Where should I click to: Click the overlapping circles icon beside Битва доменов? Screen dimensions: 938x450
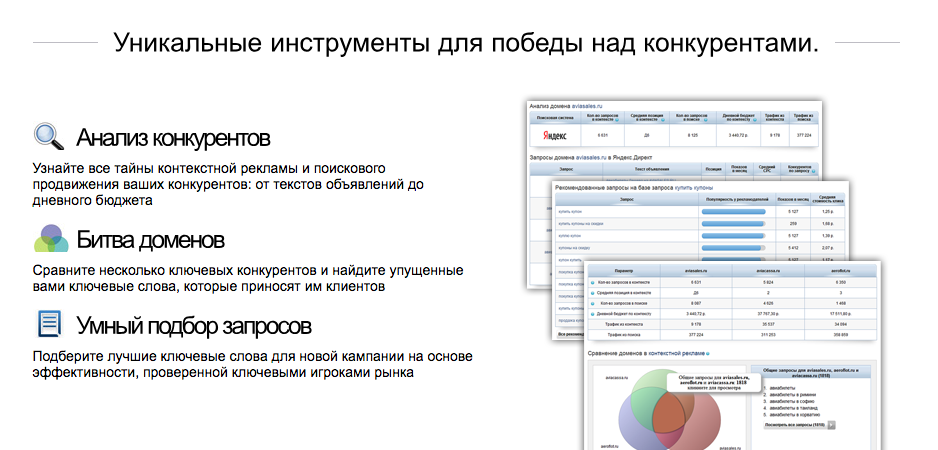pos(51,239)
